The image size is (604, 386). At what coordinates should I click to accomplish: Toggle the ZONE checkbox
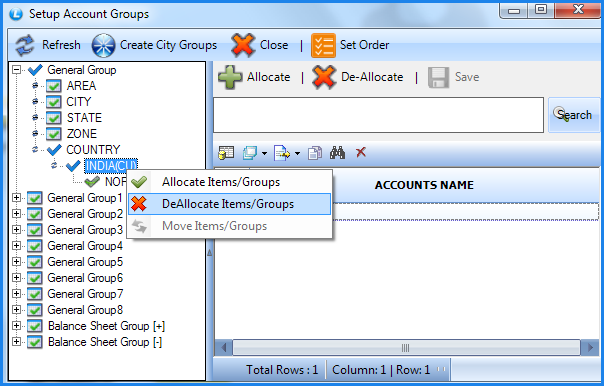pyautogui.click(x=53, y=134)
